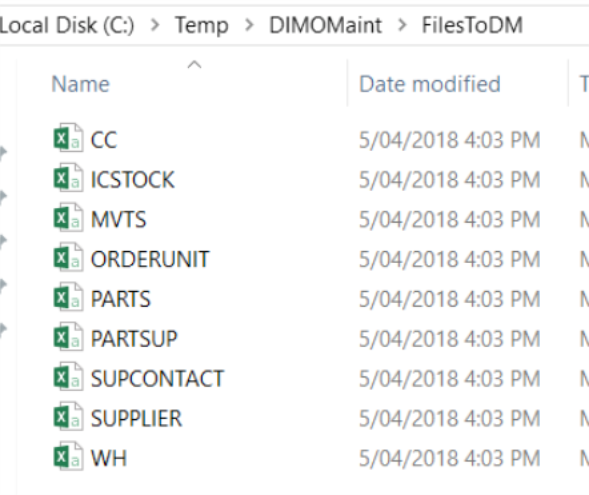589x495 pixels.
Task: Select the SUPCONTACT spreadsheet icon
Action: click(68, 377)
